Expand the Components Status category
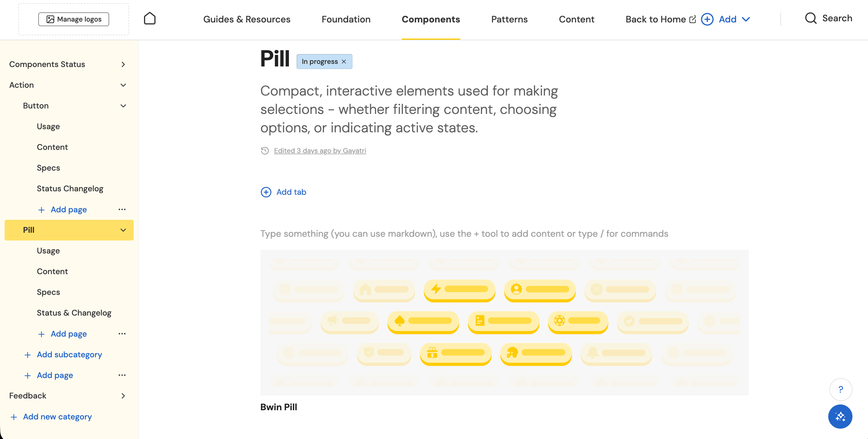The image size is (868, 439). tap(123, 64)
